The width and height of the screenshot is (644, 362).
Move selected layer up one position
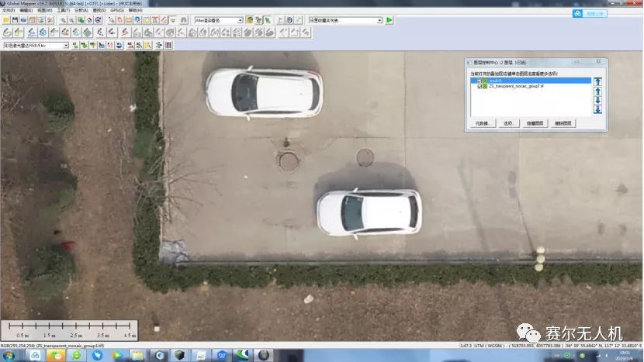[597, 91]
